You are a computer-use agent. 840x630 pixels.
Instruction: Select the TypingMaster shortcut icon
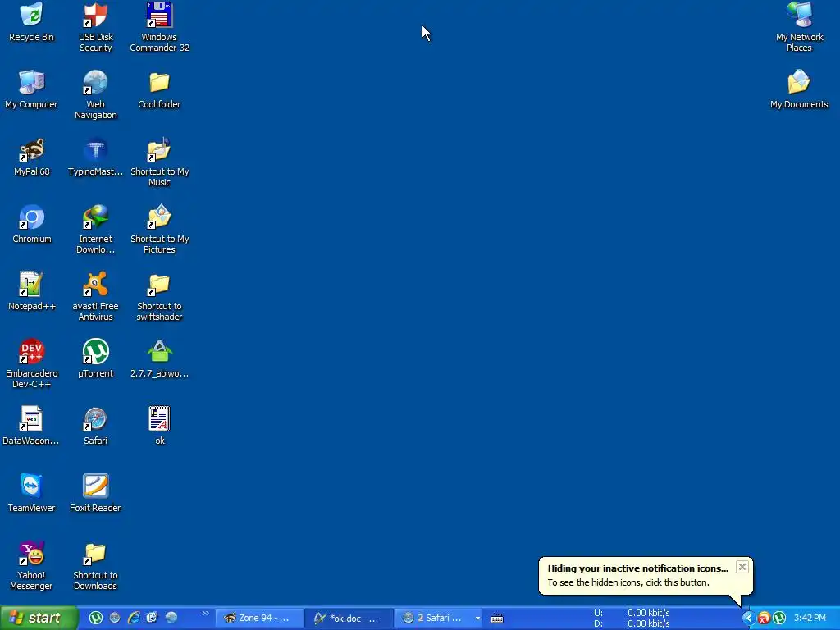point(95,157)
